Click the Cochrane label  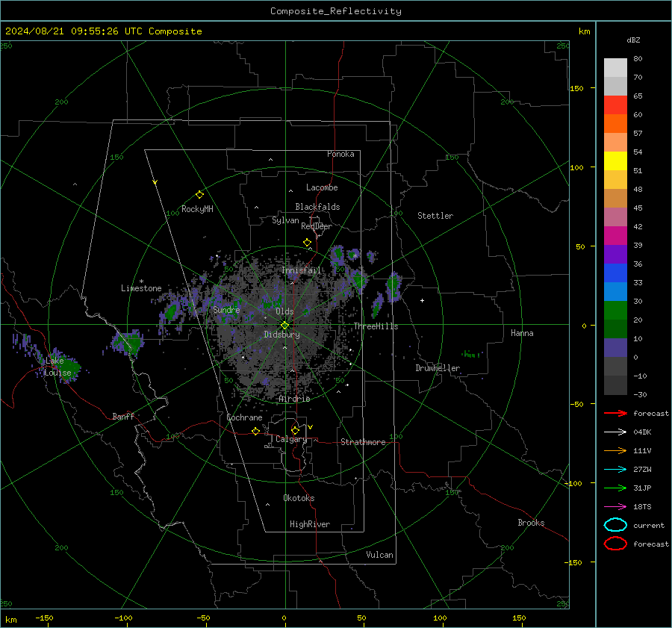(244, 417)
